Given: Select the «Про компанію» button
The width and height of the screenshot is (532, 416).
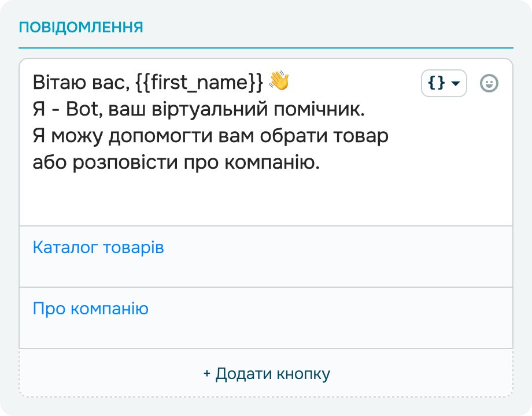Looking at the screenshot, I should tap(91, 309).
